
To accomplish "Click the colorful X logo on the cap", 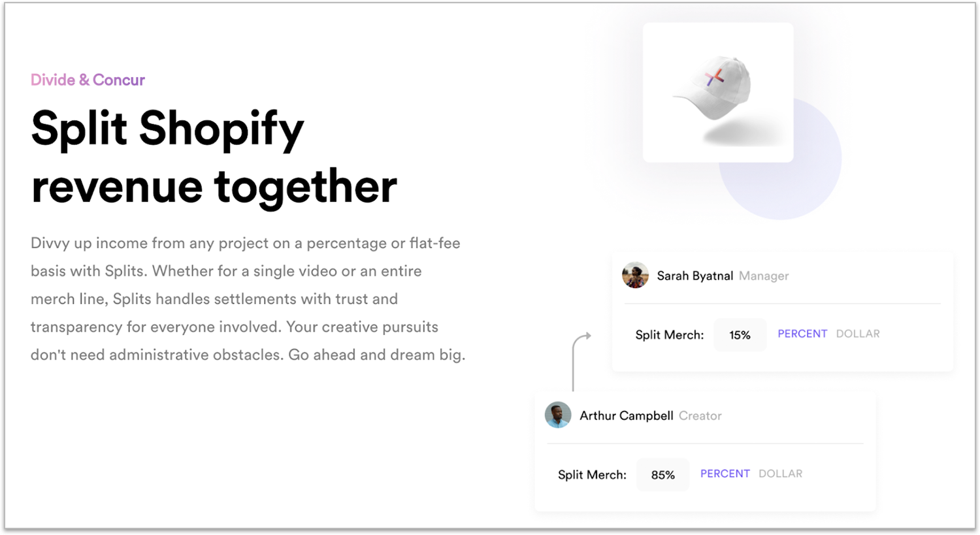I will pos(715,78).
